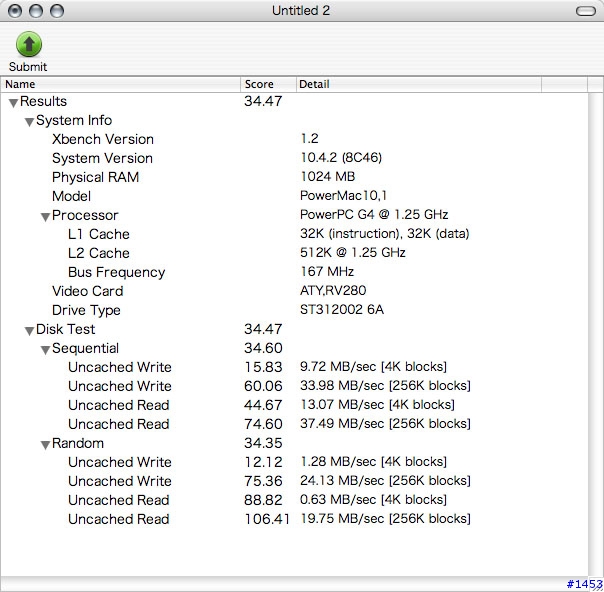
Task: Click the Detail column header
Action: (x=419, y=84)
